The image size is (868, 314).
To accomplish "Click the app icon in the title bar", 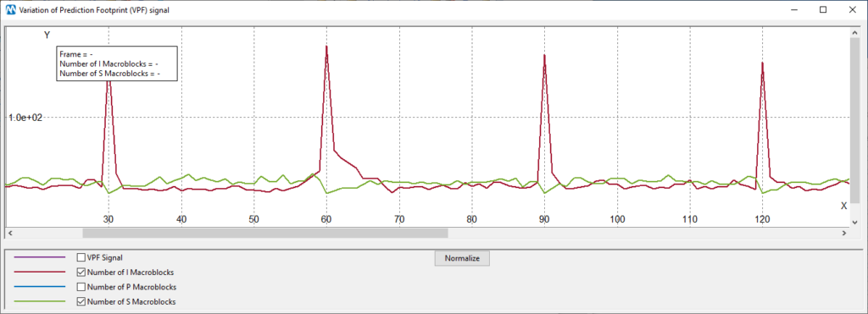I will click(10, 9).
